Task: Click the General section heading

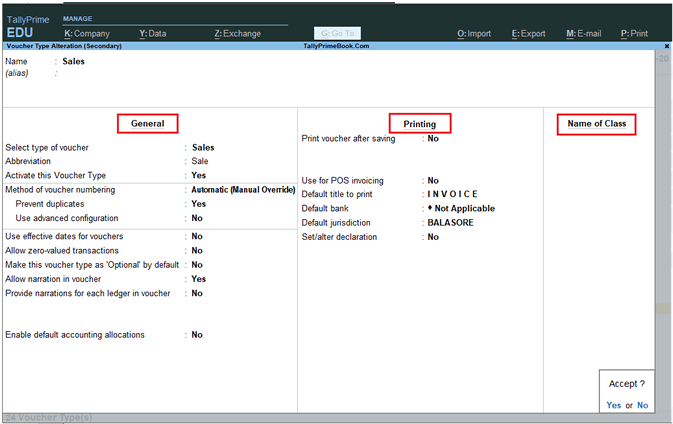Action: (148, 124)
